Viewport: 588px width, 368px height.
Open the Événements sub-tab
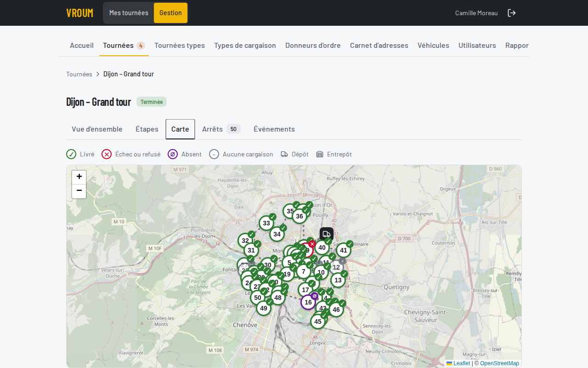[274, 129]
